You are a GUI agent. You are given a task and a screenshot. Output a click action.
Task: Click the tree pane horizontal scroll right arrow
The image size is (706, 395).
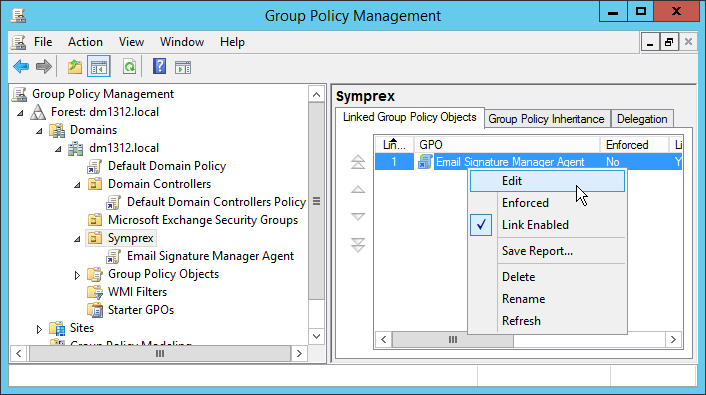[299, 354]
